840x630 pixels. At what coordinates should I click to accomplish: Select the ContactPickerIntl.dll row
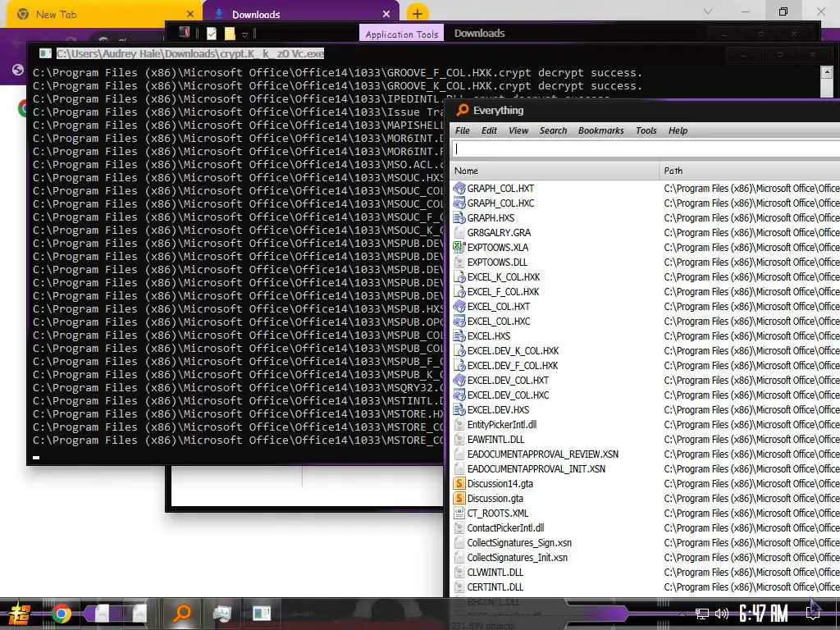pyautogui.click(x=645, y=527)
